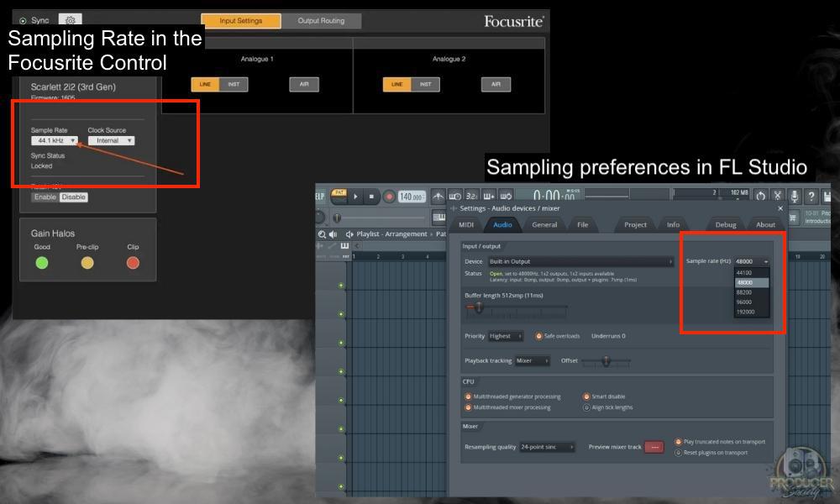Select LINE for Analogue 1
Screen dimensions: 840x504
pyautogui.click(x=205, y=85)
